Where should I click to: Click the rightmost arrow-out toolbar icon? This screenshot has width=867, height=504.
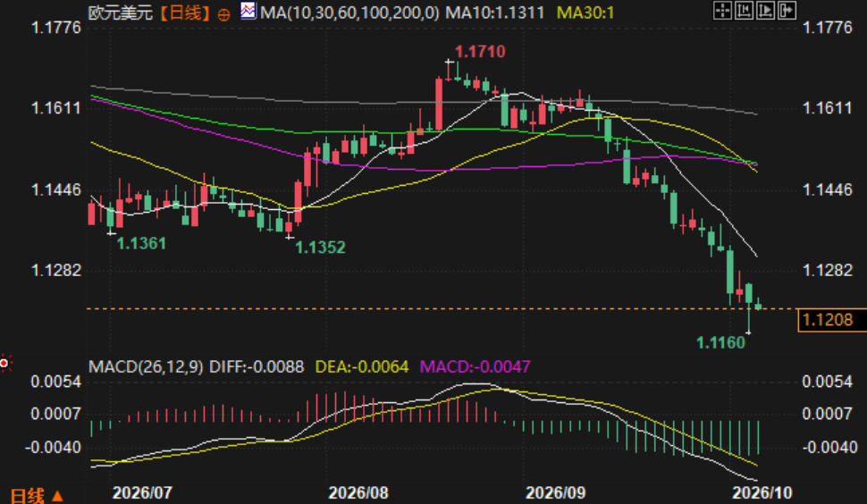787,10
